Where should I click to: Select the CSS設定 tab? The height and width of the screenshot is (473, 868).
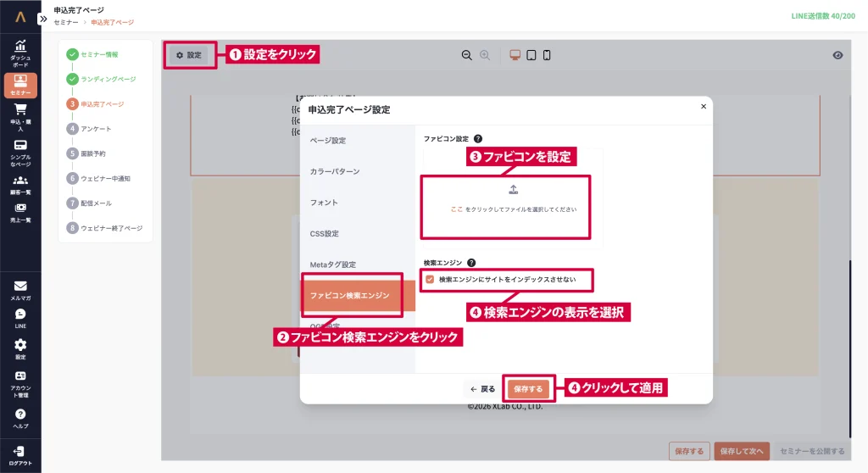pos(324,233)
